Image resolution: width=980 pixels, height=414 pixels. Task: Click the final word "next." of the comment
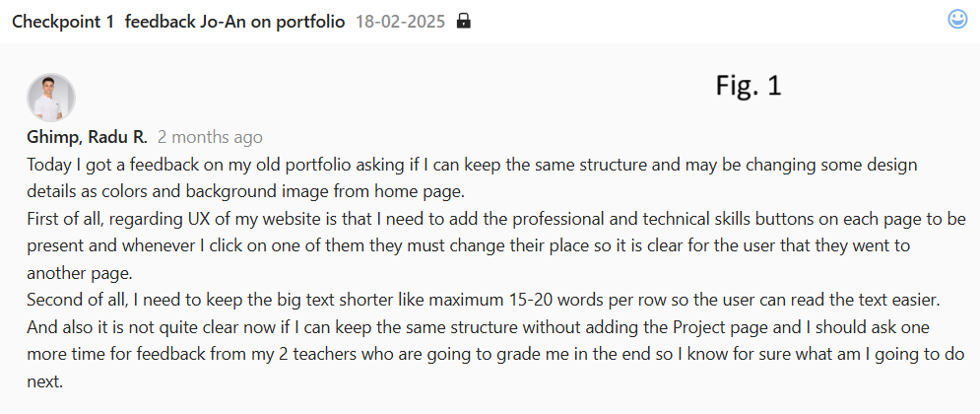[x=44, y=380]
